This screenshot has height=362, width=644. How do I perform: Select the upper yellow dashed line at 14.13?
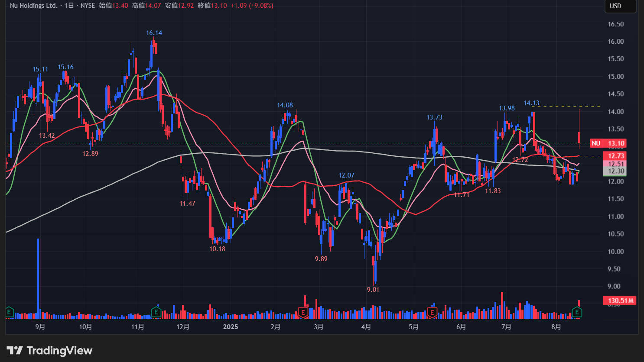point(566,107)
